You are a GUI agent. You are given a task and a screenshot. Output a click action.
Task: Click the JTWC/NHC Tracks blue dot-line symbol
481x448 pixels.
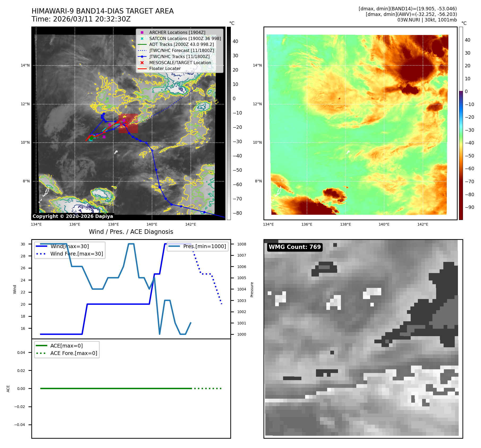coord(142,56)
